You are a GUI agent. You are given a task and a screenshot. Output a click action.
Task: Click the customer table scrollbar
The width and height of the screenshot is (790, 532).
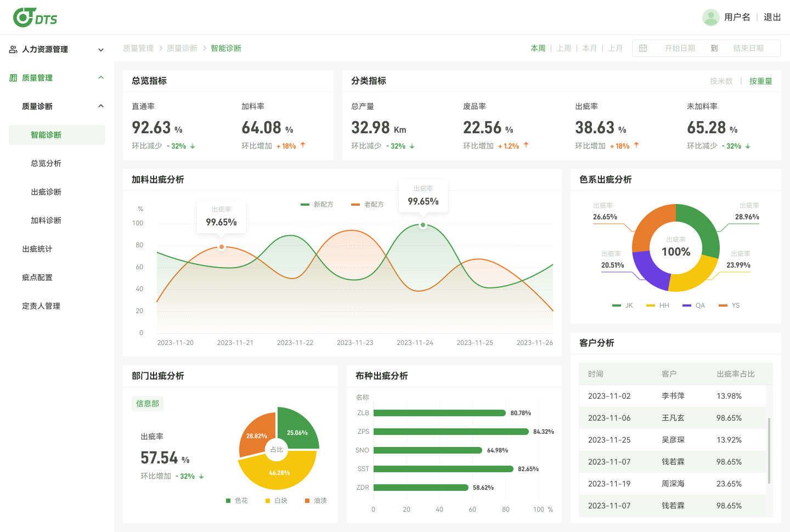pyautogui.click(x=769, y=451)
